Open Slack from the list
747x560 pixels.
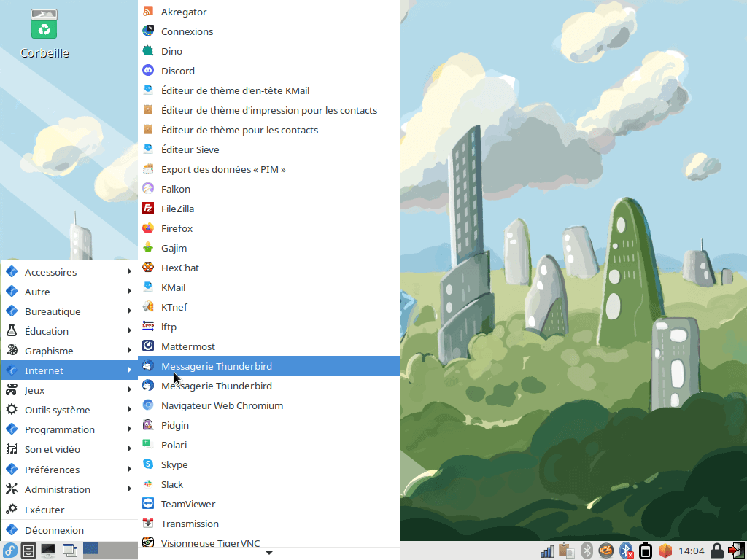269,484
